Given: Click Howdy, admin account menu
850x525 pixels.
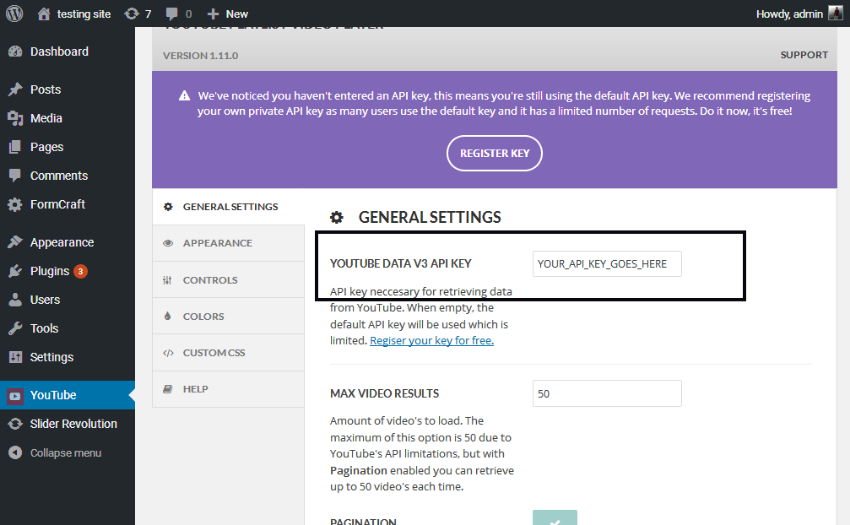Looking at the screenshot, I should tap(799, 14).
